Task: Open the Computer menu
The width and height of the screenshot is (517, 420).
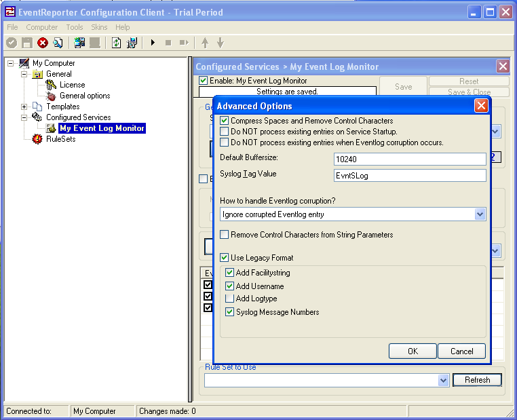Action: tap(41, 27)
